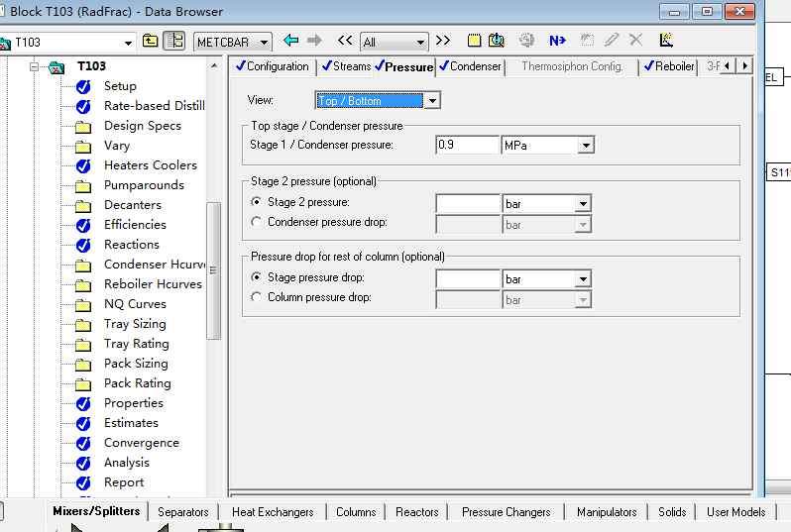Viewport: 791px width, 532px height.
Task: Switch to the Reboiler tab
Action: pos(669,66)
